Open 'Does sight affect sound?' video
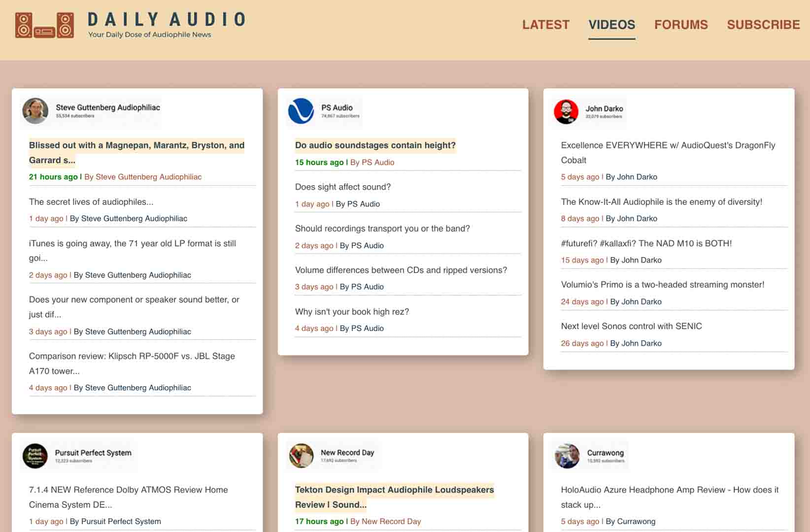 tap(342, 187)
